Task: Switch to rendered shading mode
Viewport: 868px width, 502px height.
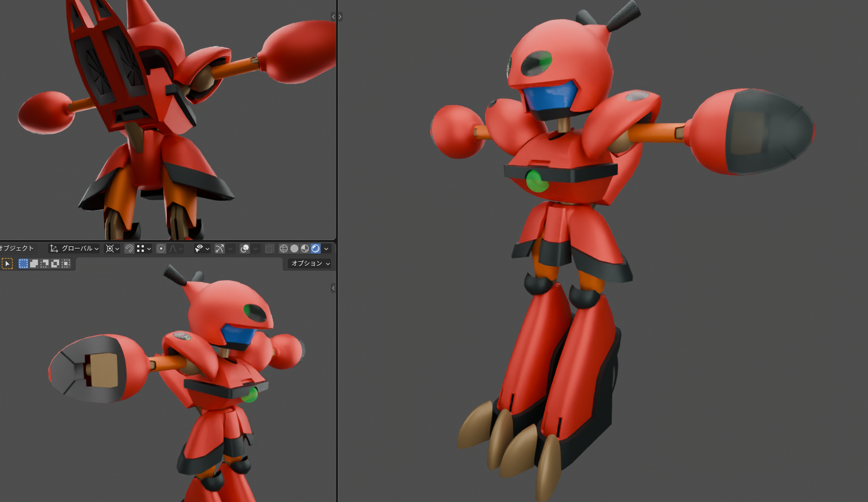Action: coord(316,248)
